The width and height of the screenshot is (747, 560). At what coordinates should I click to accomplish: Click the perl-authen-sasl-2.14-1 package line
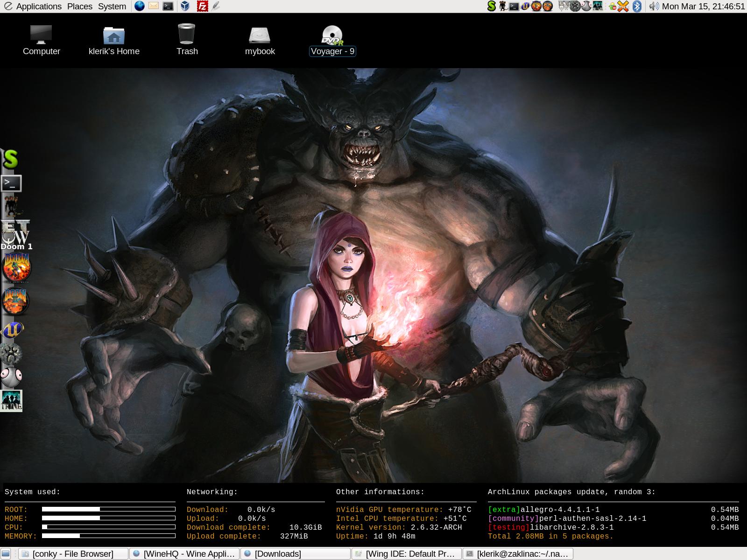613,518
